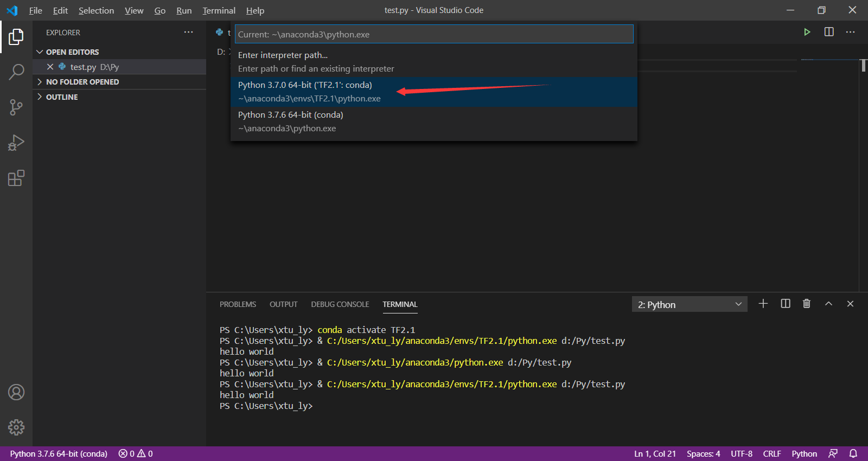Screen dimensions: 868x461
Task: Close test.py in Open Editors
Action: pos(50,67)
